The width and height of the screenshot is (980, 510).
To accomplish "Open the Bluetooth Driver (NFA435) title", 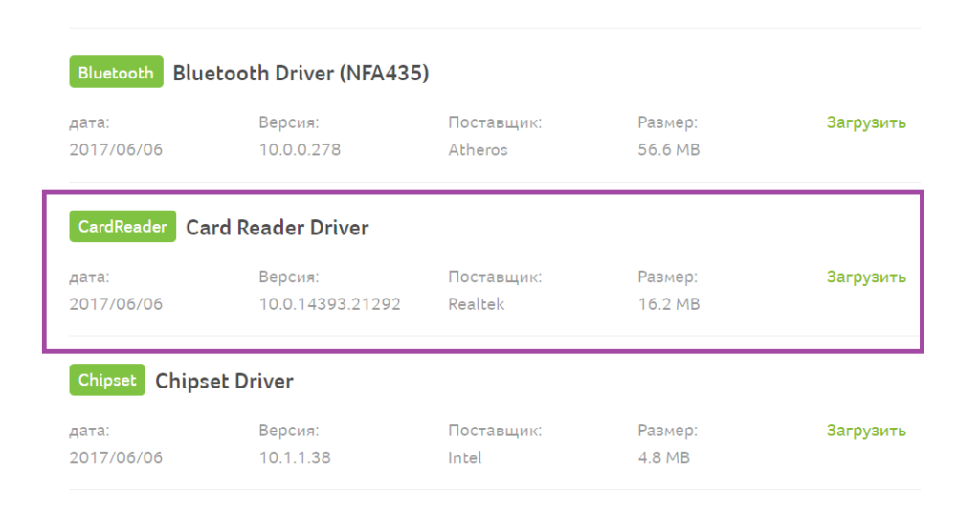I will tap(301, 73).
